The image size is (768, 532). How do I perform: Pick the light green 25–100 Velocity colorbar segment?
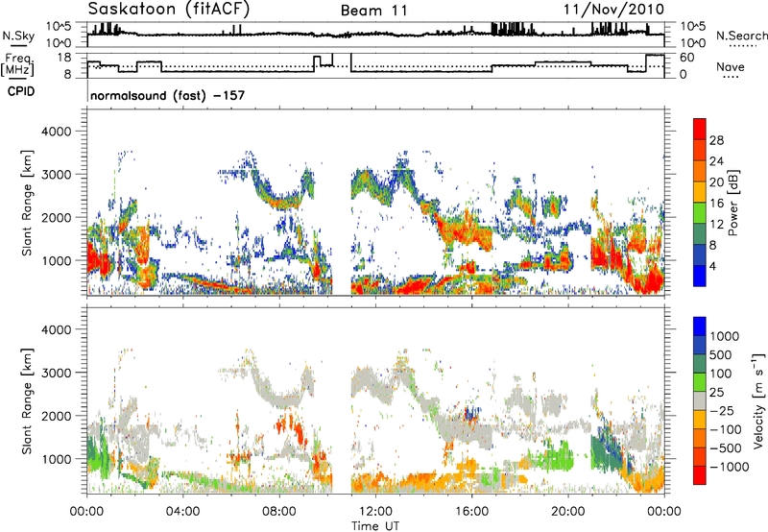pyautogui.click(x=700, y=382)
